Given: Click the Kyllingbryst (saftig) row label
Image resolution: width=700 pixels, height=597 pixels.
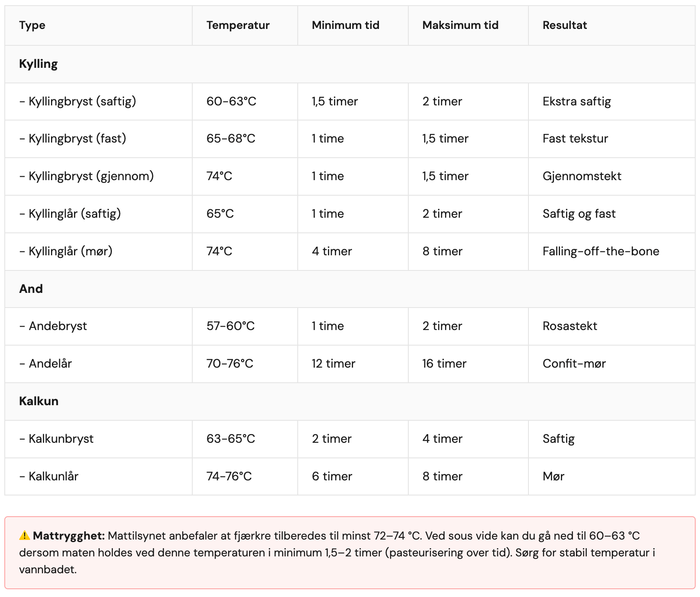Looking at the screenshot, I should [78, 102].
